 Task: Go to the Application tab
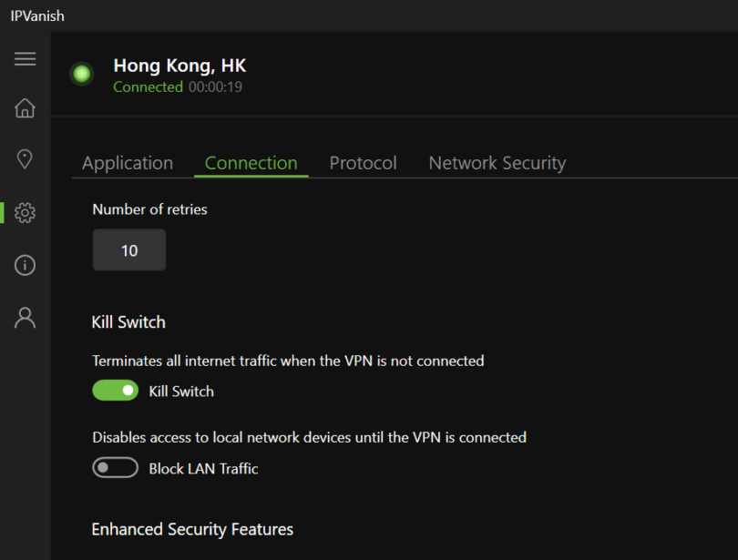pos(128,162)
